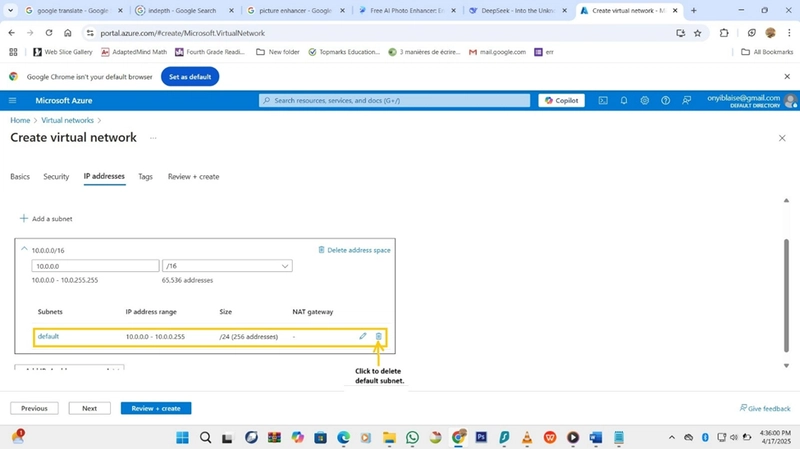Open the Azure feedback icon in header
The width and height of the screenshot is (800, 449).
click(687, 101)
